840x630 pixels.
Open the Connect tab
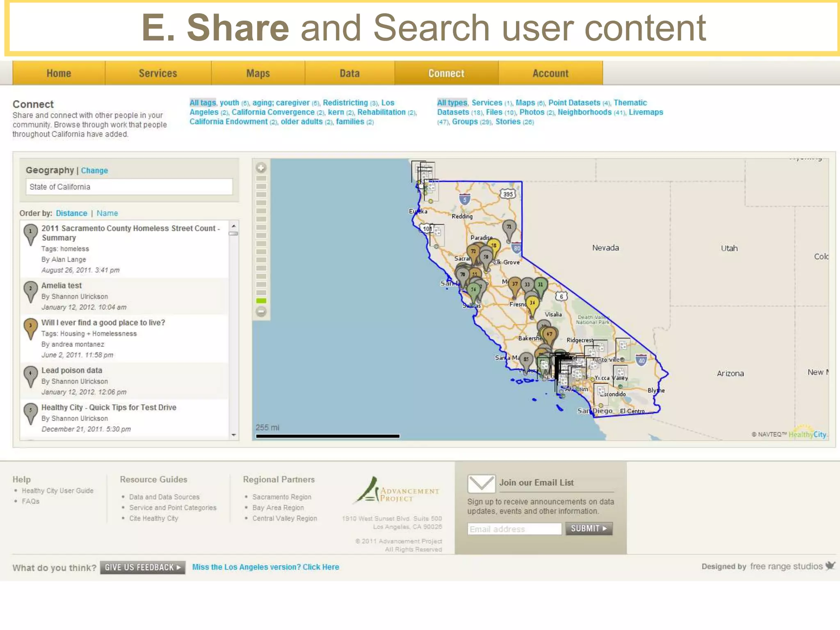click(446, 73)
